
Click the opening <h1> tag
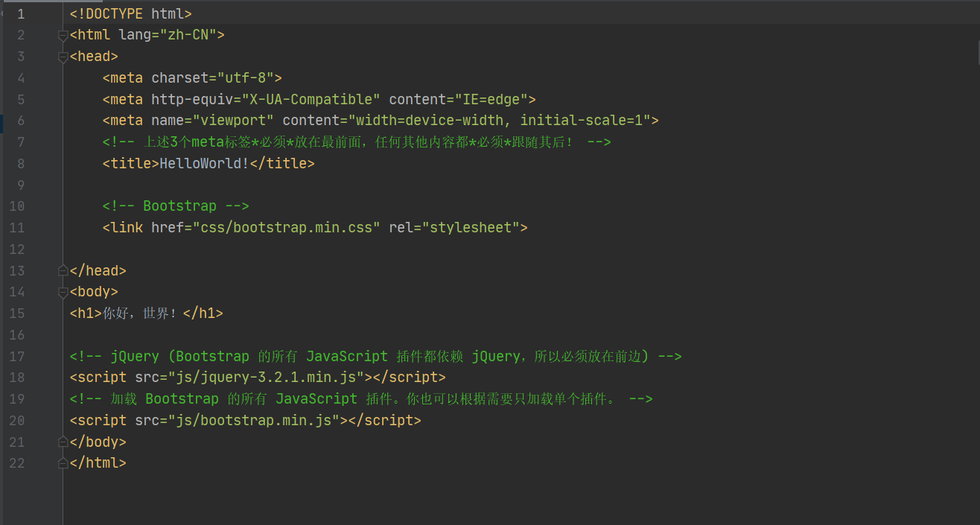(x=86, y=314)
